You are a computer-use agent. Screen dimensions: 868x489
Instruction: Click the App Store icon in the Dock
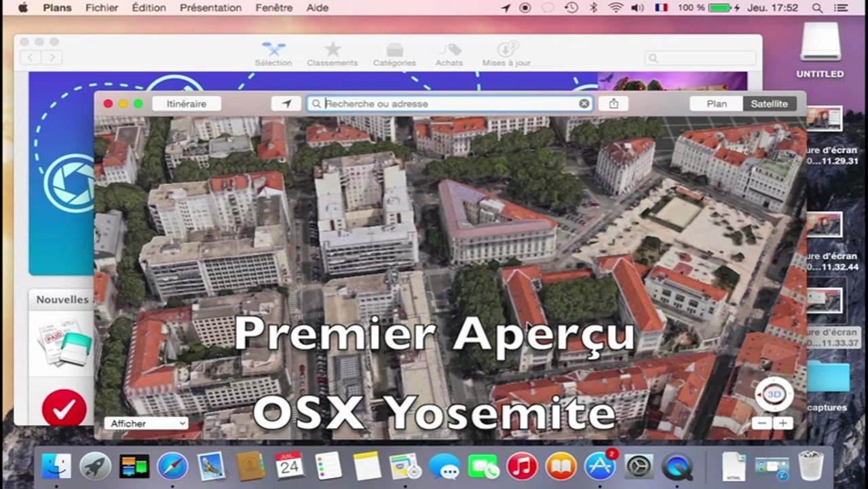coord(600,466)
